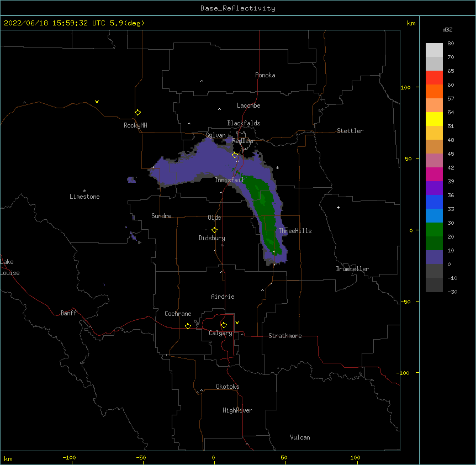Viewport: 476px width, 465px height.
Task: Click the pink 45-42 dBZ legend swatch
Action: coord(434,161)
